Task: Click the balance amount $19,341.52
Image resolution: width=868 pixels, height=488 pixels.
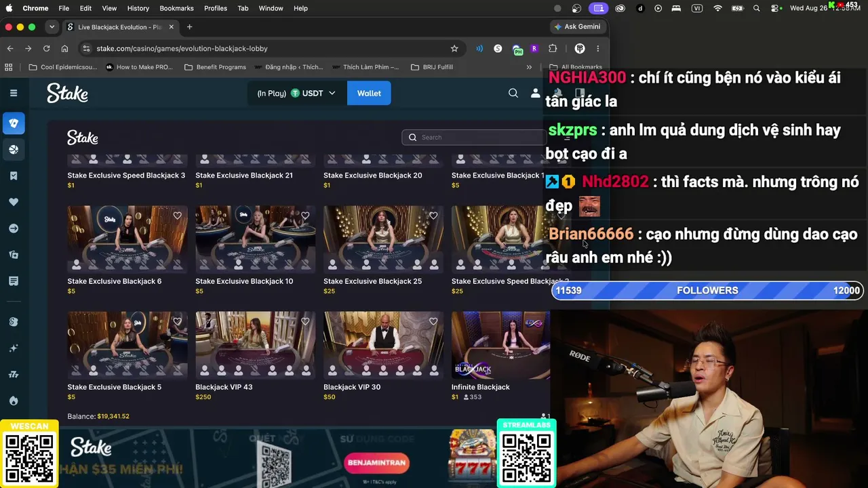Action: [113, 416]
